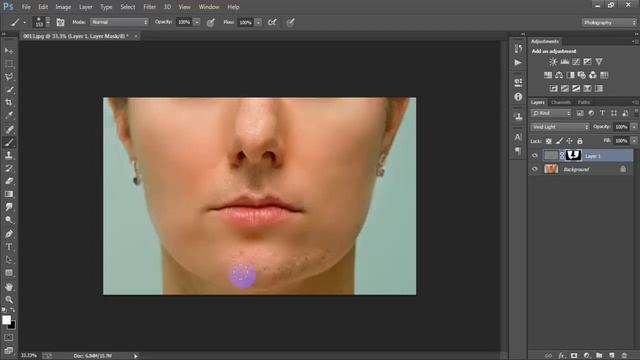
Task: Switch to the Channels tab
Action: pyautogui.click(x=561, y=102)
